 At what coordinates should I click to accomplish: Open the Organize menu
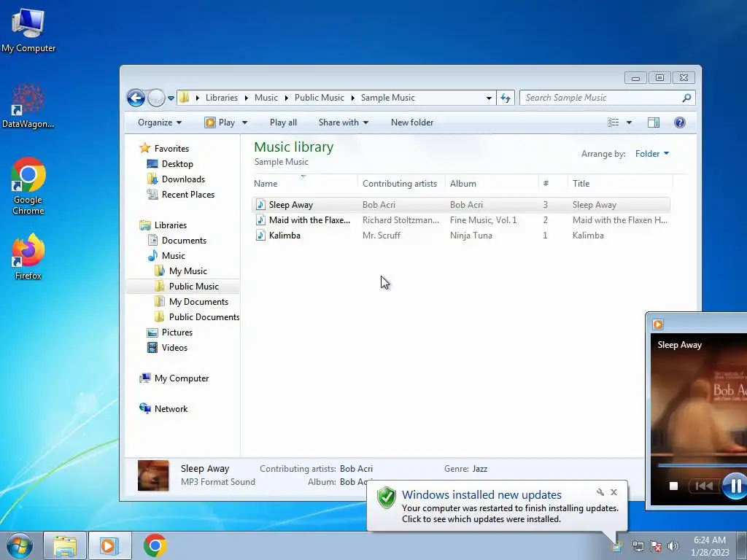pyautogui.click(x=160, y=122)
